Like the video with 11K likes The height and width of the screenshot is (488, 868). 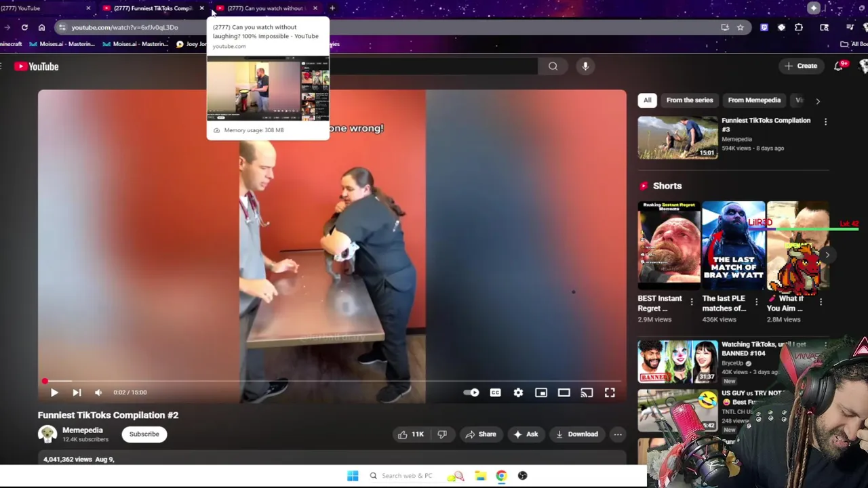point(410,434)
